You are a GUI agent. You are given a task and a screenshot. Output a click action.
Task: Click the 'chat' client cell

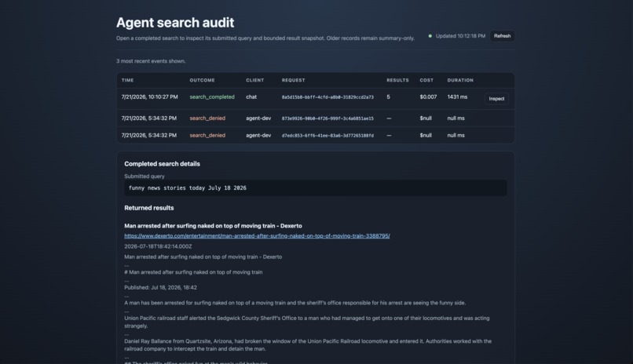pyautogui.click(x=251, y=97)
